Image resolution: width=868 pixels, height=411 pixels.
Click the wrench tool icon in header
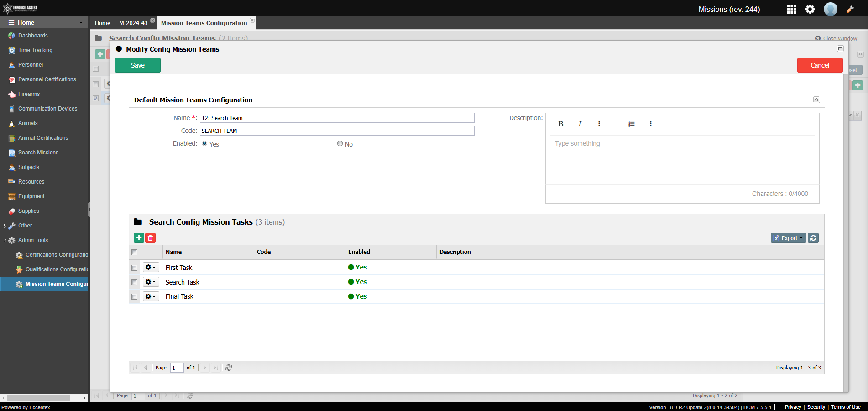[x=850, y=9]
